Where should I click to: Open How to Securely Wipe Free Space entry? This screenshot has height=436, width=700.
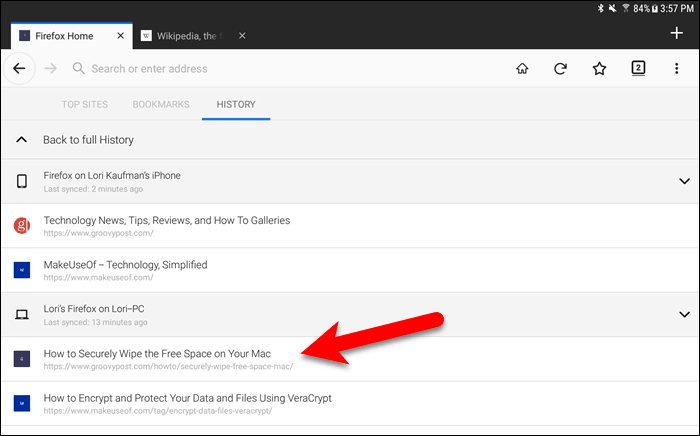pos(350,359)
